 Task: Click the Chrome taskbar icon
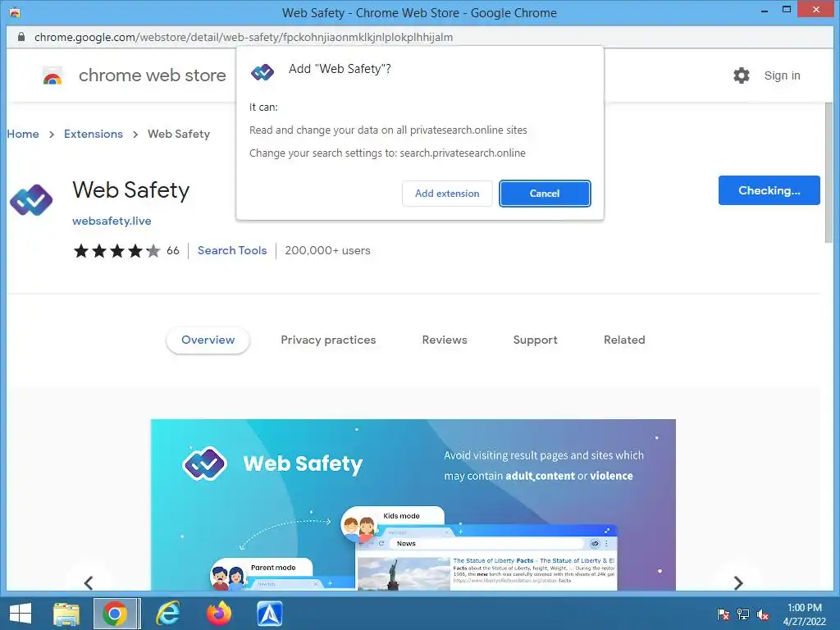(115, 614)
